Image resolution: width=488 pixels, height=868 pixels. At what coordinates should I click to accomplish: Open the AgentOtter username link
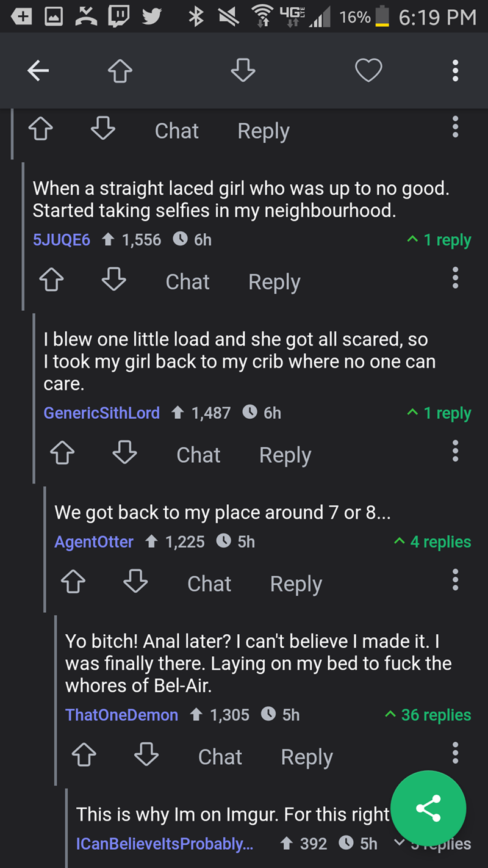pyautogui.click(x=94, y=541)
